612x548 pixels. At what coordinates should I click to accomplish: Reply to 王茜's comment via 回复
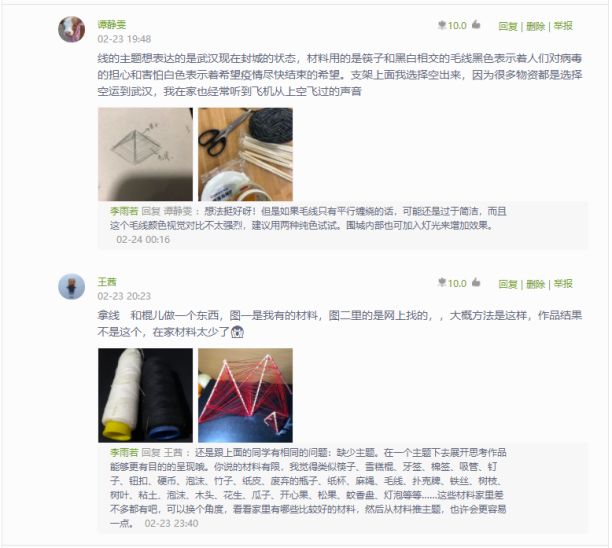coord(508,284)
